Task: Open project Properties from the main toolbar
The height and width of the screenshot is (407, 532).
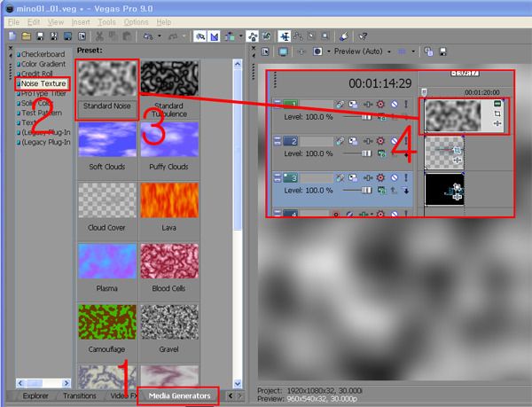Action: [x=82, y=36]
